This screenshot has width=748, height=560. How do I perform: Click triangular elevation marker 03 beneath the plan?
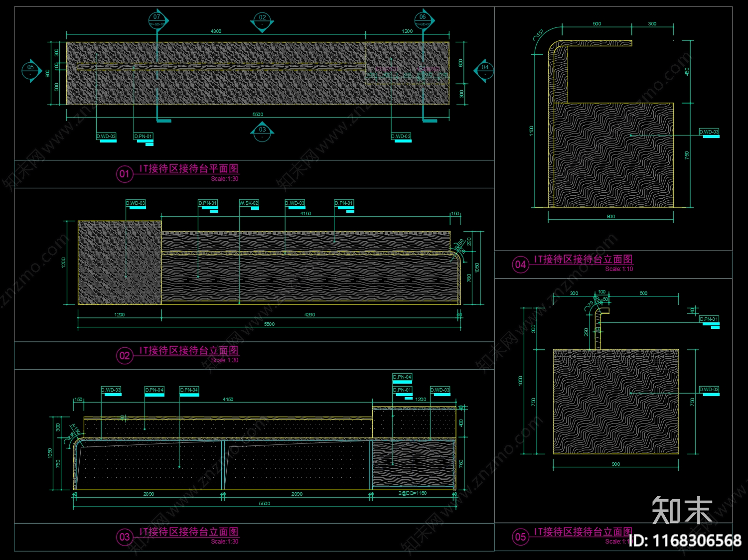click(262, 131)
